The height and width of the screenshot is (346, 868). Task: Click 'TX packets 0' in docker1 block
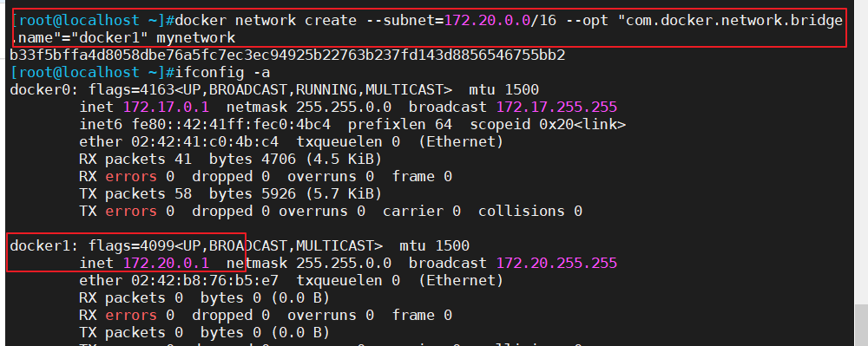coord(131,332)
